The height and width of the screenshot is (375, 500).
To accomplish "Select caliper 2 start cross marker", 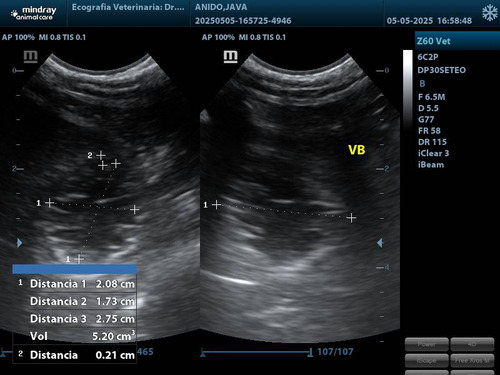I will (x=101, y=155).
